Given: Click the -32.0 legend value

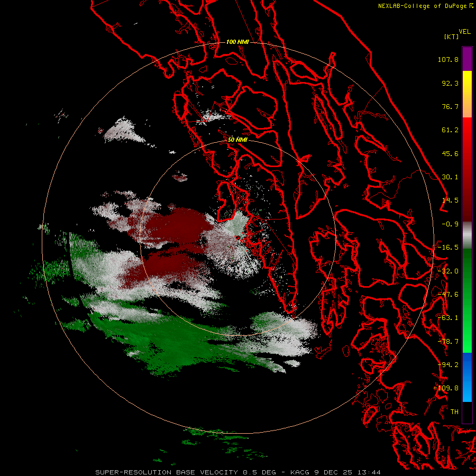Looking at the screenshot, I should pos(448,271).
